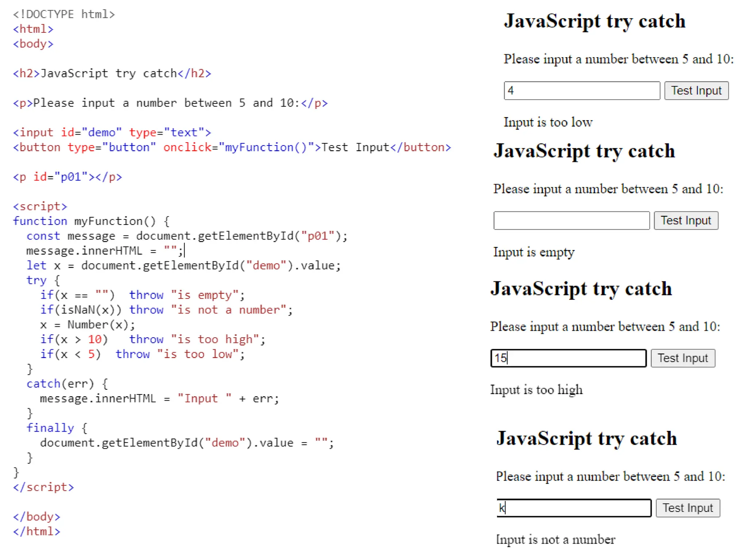The image size is (747, 560).
Task: Click the h2 tag line in code
Action: (x=112, y=73)
